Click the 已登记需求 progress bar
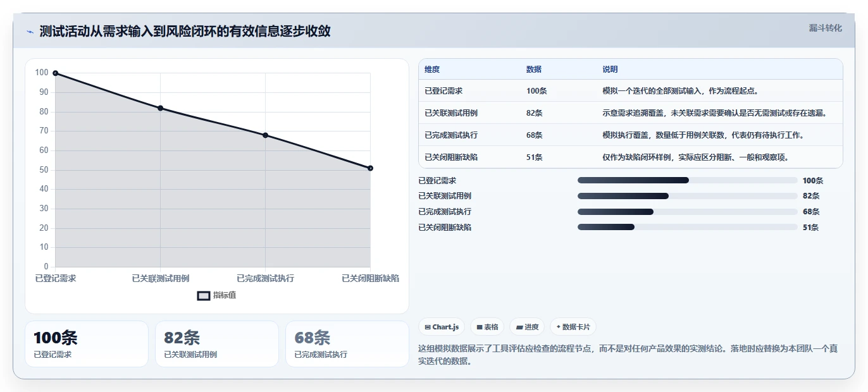Image resolution: width=868 pixels, height=392 pixels. 688,180
